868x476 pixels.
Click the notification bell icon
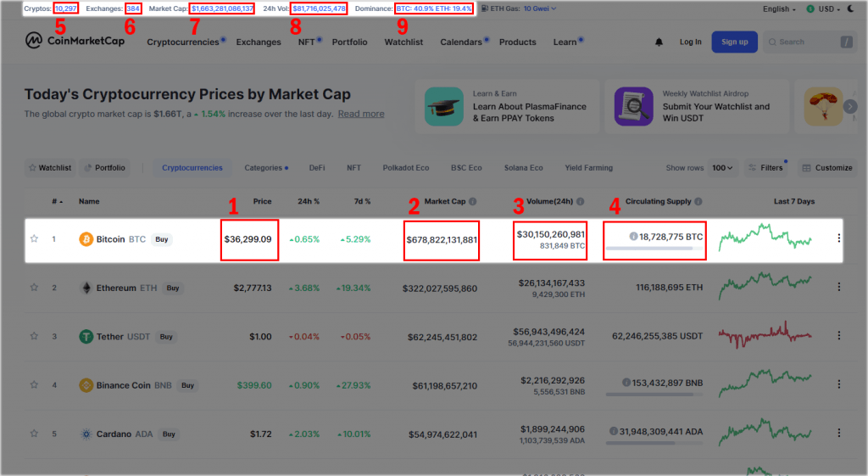click(659, 42)
